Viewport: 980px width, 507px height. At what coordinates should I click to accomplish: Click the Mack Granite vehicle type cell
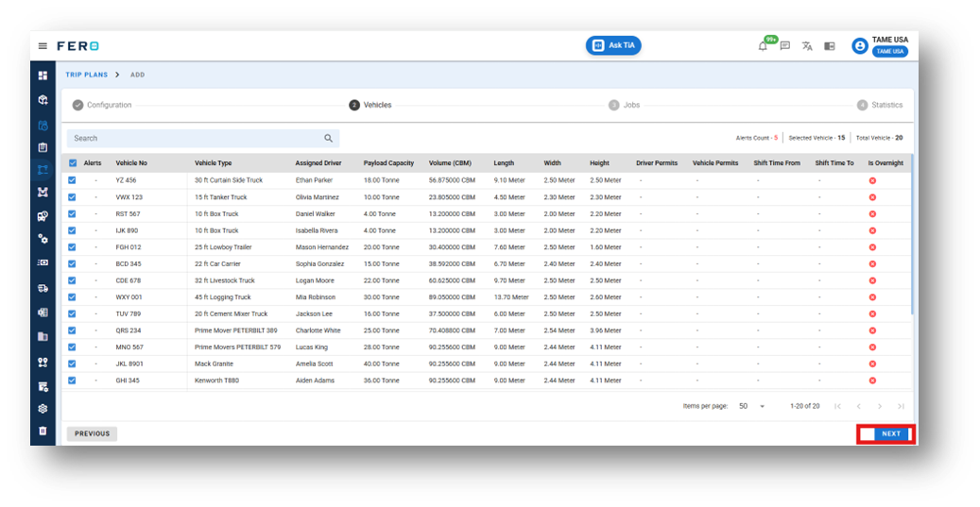214,363
